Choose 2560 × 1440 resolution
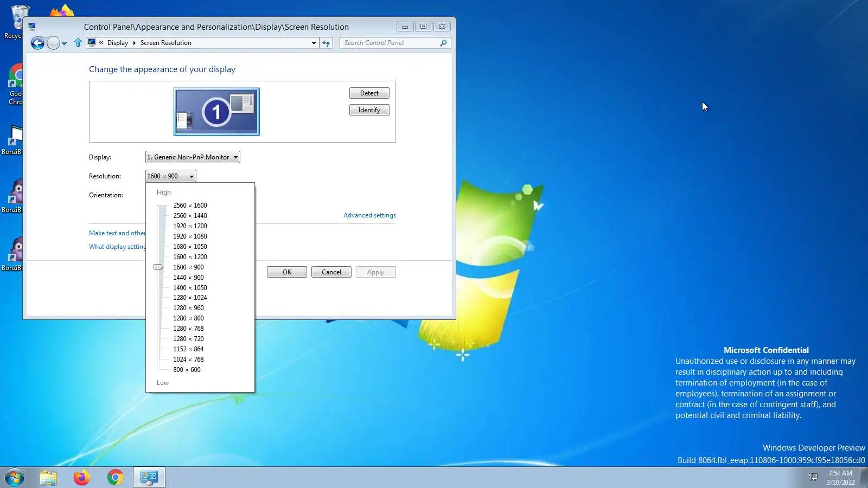The height and width of the screenshot is (488, 868). pyautogui.click(x=190, y=216)
